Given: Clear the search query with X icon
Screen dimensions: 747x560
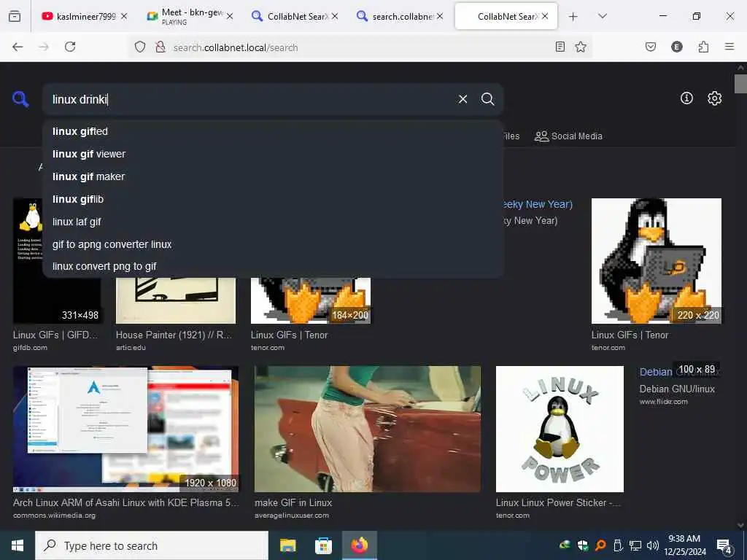Looking at the screenshot, I should pyautogui.click(x=462, y=99).
